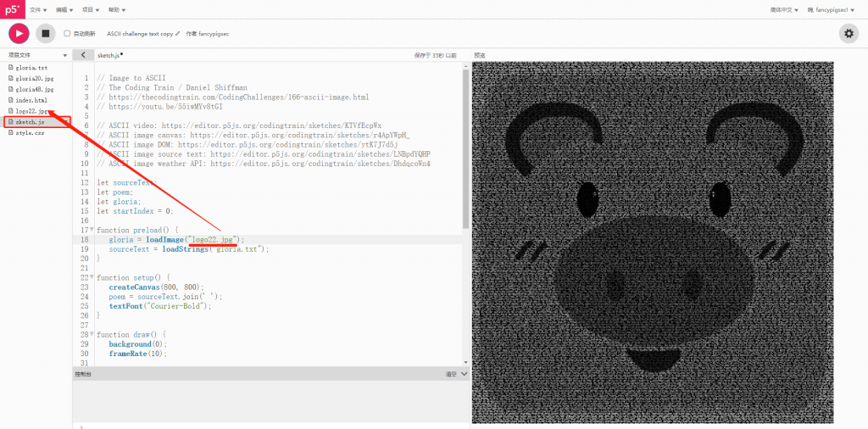Click the "logo22.jpg" string in loadImage

coord(214,240)
